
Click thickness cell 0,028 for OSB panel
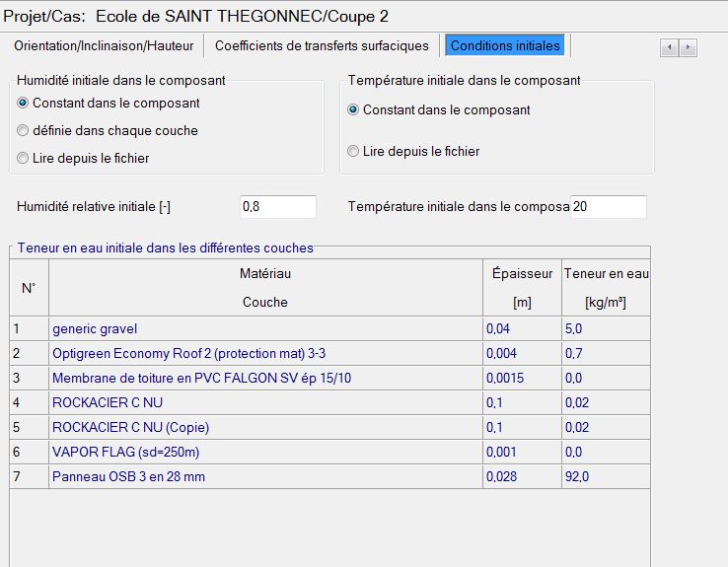522,476
